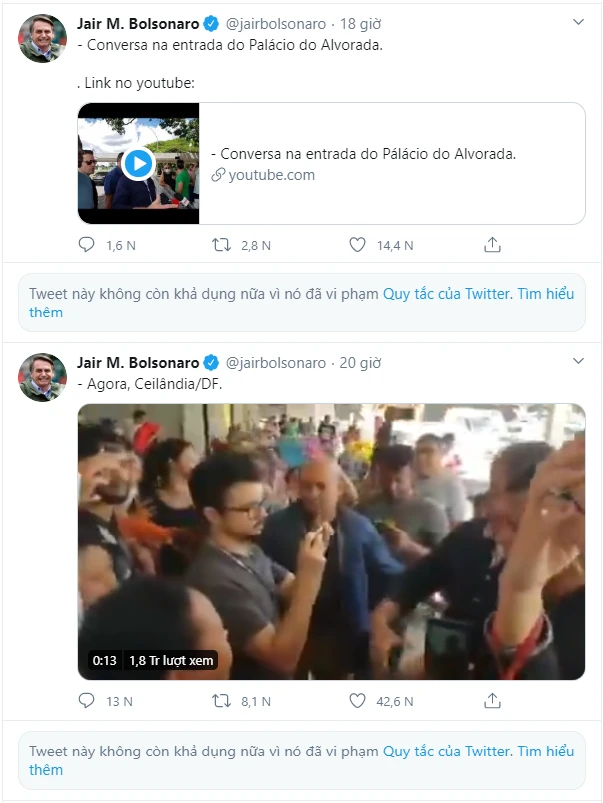Click the profile picture on the Ceilândia tweet

click(42, 377)
